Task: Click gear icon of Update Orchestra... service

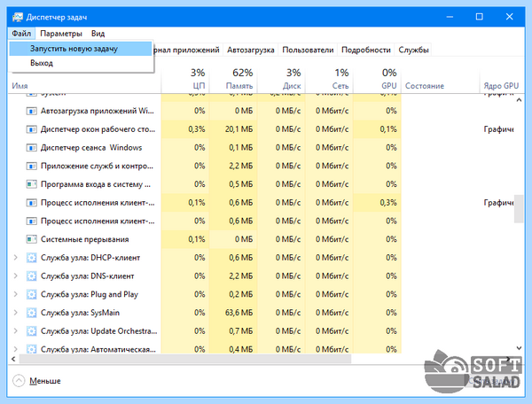Action: [32, 330]
